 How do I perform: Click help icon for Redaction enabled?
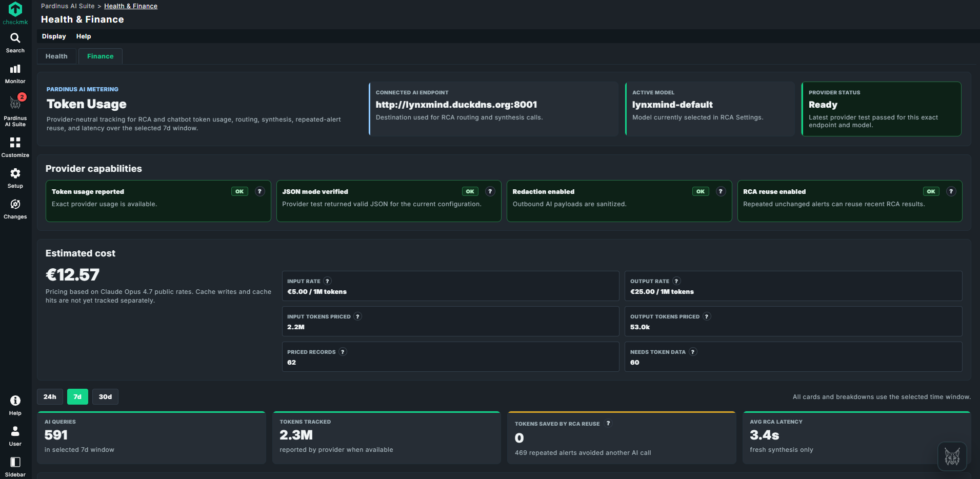(721, 191)
